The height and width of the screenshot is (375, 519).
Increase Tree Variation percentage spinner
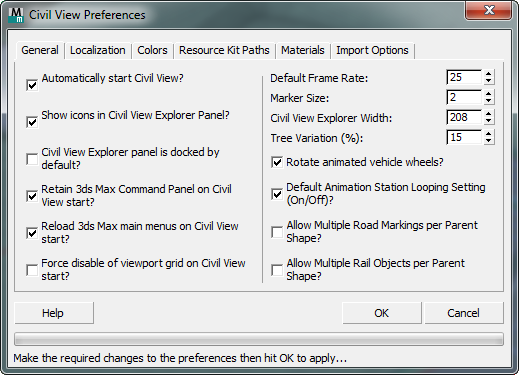(488, 134)
